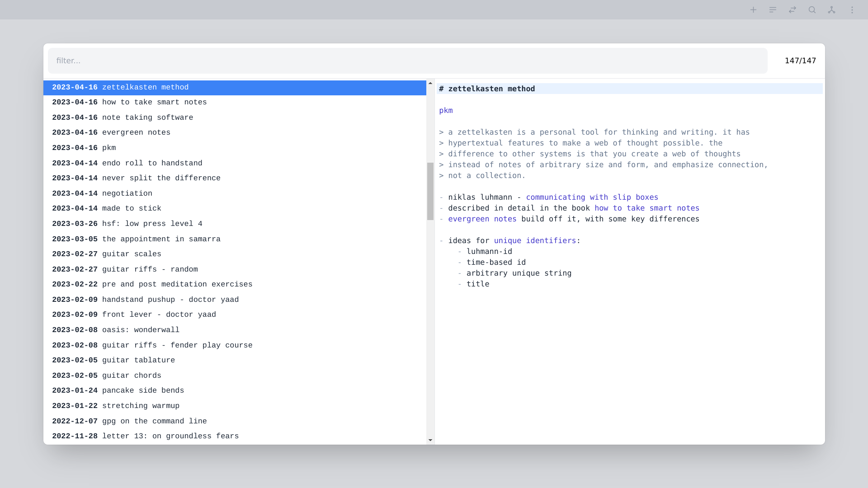The image size is (868, 488).
Task: Select 'pkm' note in the list
Action: point(235,148)
